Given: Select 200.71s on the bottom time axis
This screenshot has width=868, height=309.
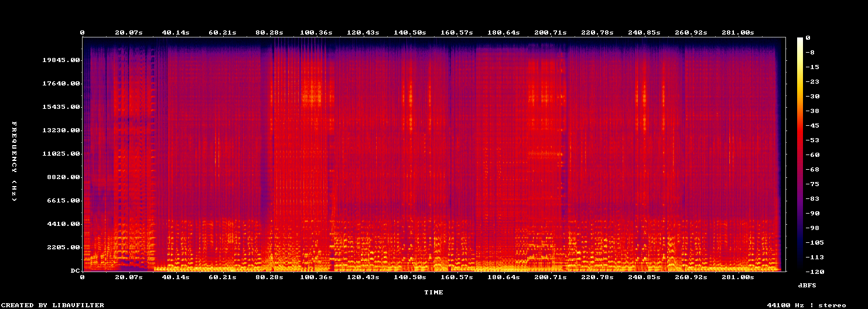Looking at the screenshot, I should (551, 277).
